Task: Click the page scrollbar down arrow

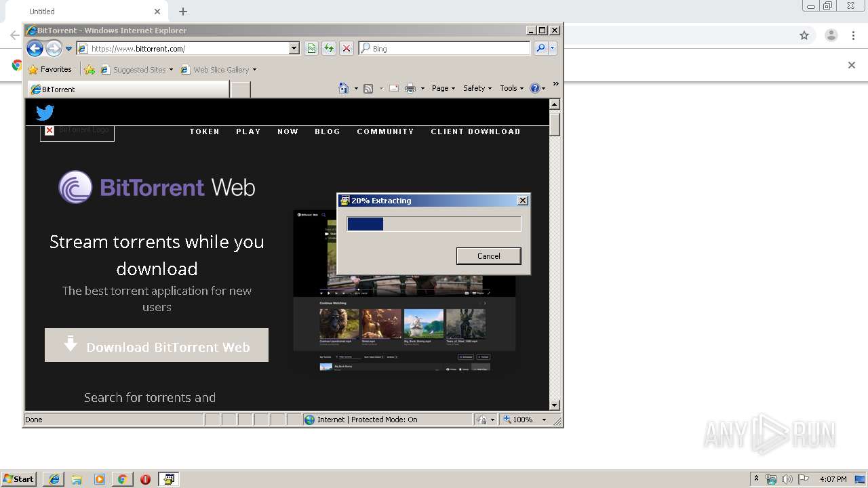Action: pyautogui.click(x=554, y=405)
